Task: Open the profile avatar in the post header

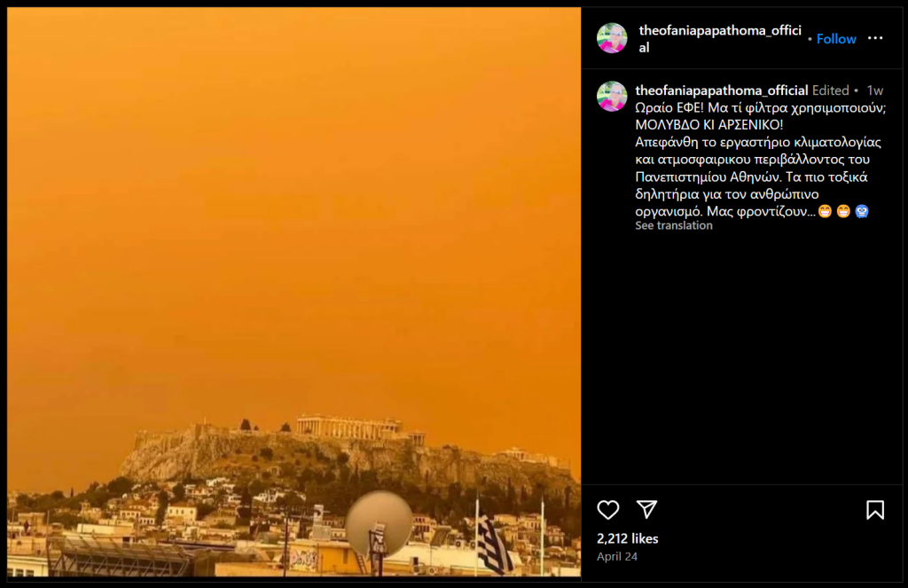Action: (612, 38)
